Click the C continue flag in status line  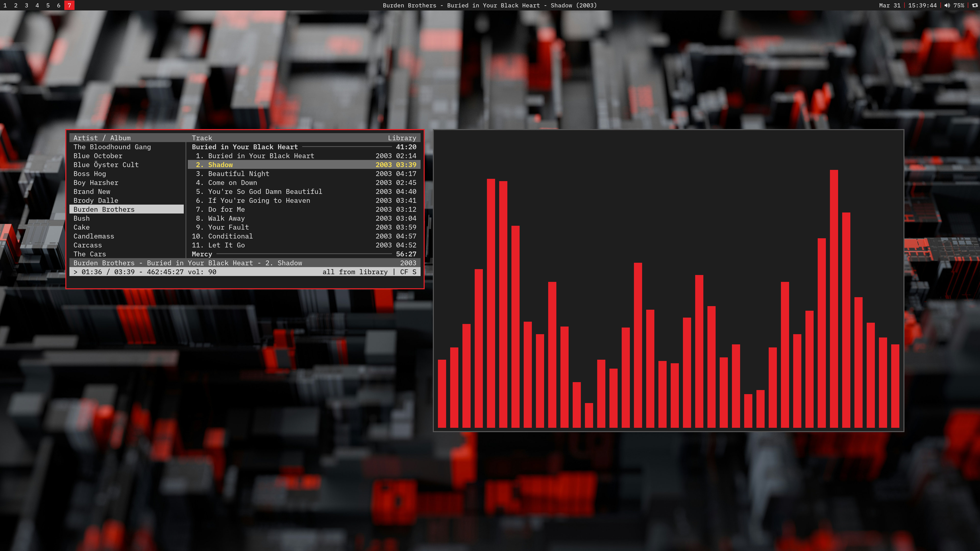(x=402, y=272)
